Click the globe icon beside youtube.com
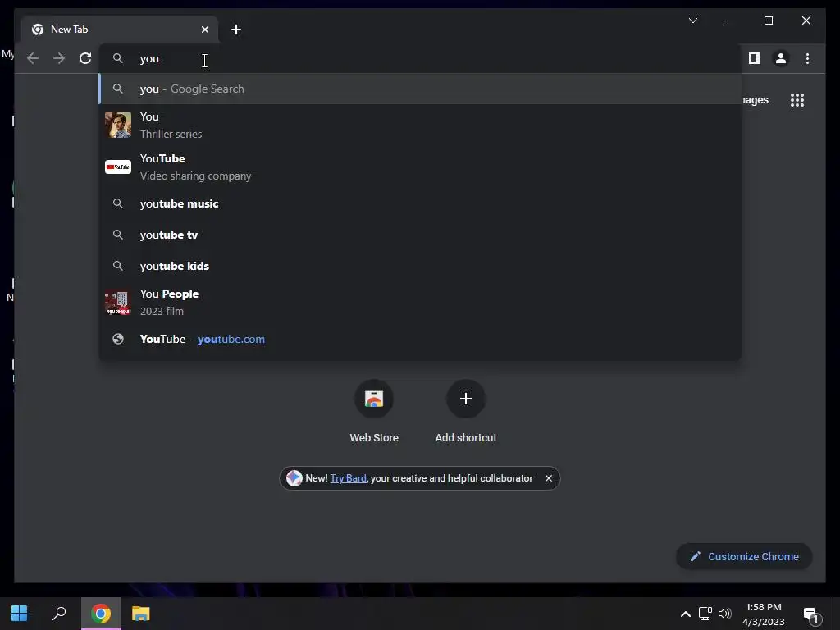 (118, 339)
